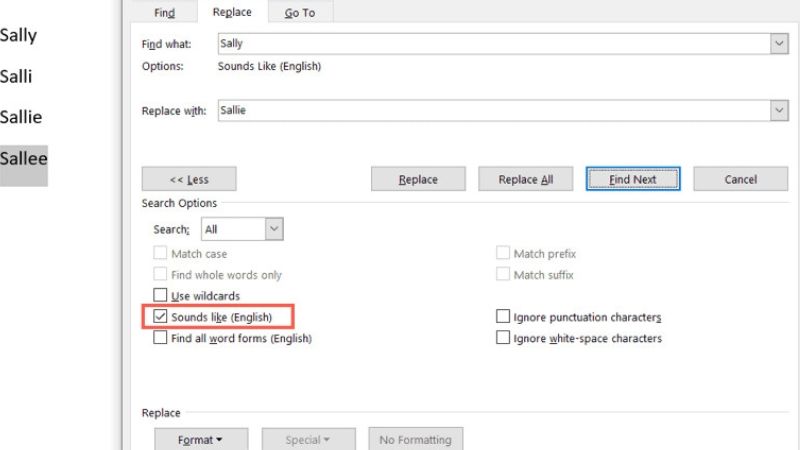Click the word Salli in the document
800x450 pixels.
point(16,77)
